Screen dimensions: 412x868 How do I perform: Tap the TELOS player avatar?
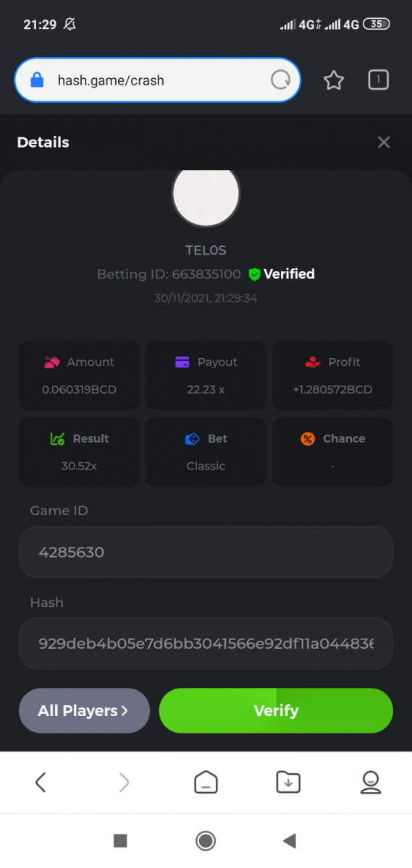click(x=206, y=193)
